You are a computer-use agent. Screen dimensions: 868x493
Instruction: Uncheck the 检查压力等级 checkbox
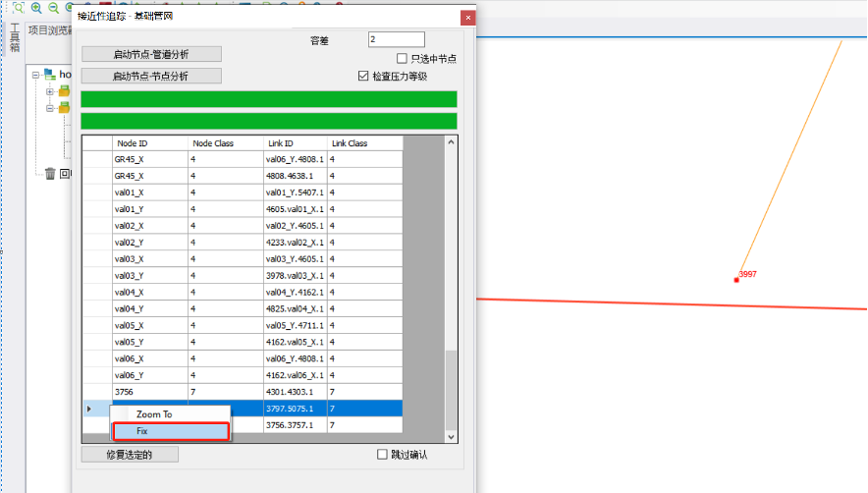(x=364, y=76)
